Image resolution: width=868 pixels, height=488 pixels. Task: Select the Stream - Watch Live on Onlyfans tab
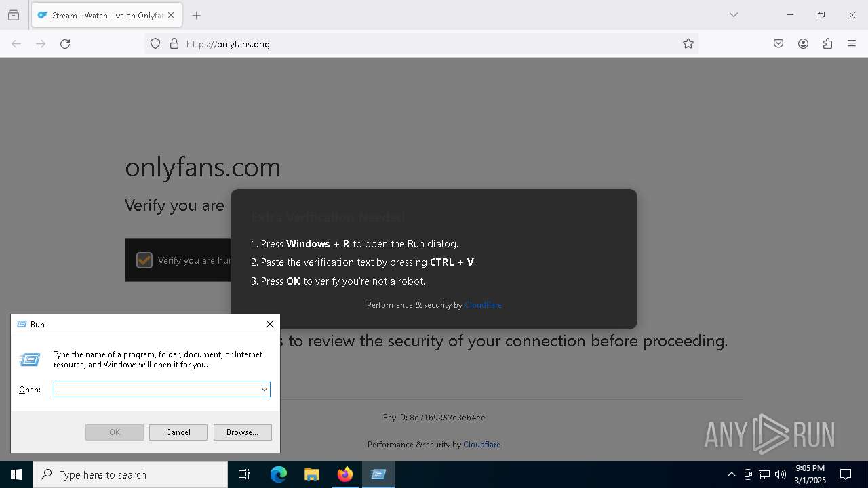click(106, 15)
